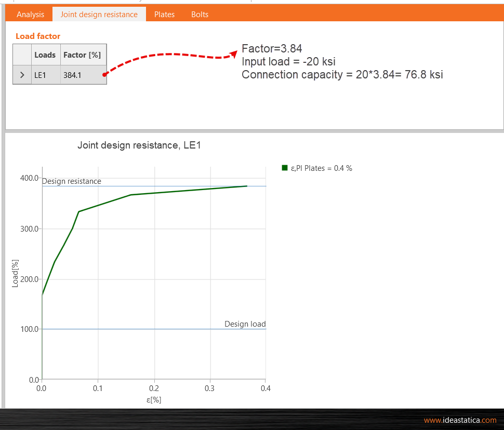Image resolution: width=504 pixels, height=430 pixels.
Task: Open the Plates tab
Action: pyautogui.click(x=164, y=15)
